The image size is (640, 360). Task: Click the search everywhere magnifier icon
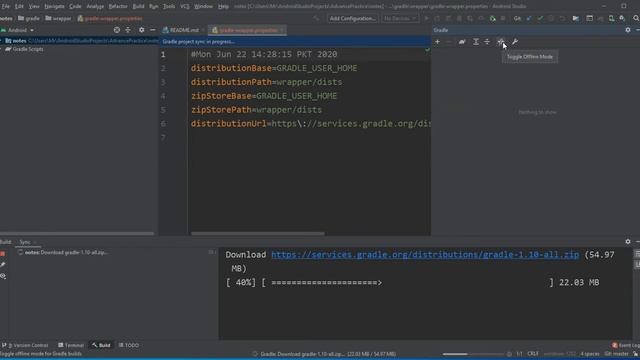coord(636,18)
